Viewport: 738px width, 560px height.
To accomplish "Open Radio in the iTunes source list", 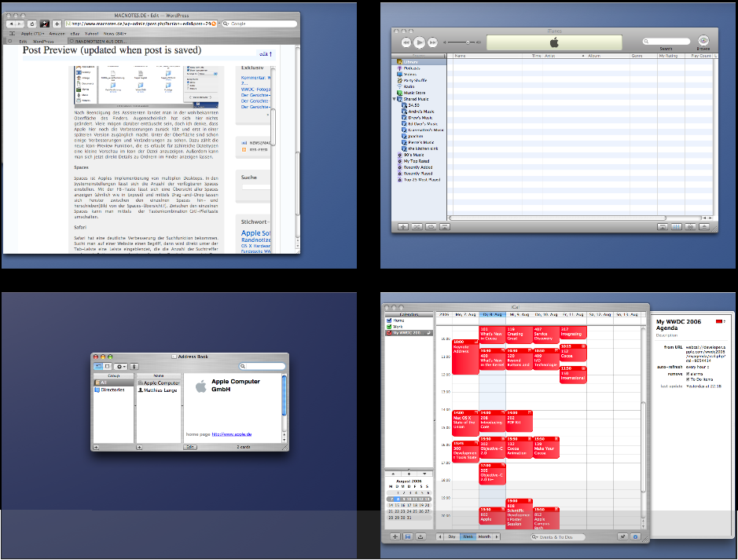I will (419, 86).
